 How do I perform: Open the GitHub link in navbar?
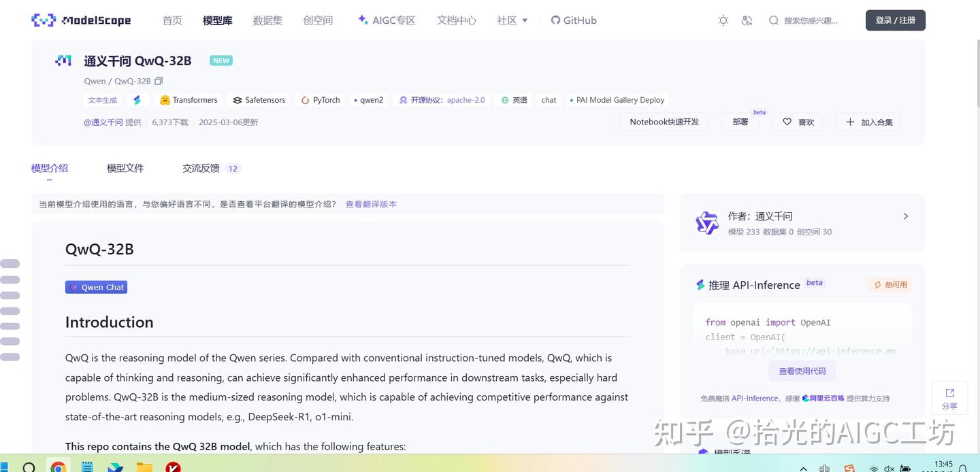click(573, 20)
